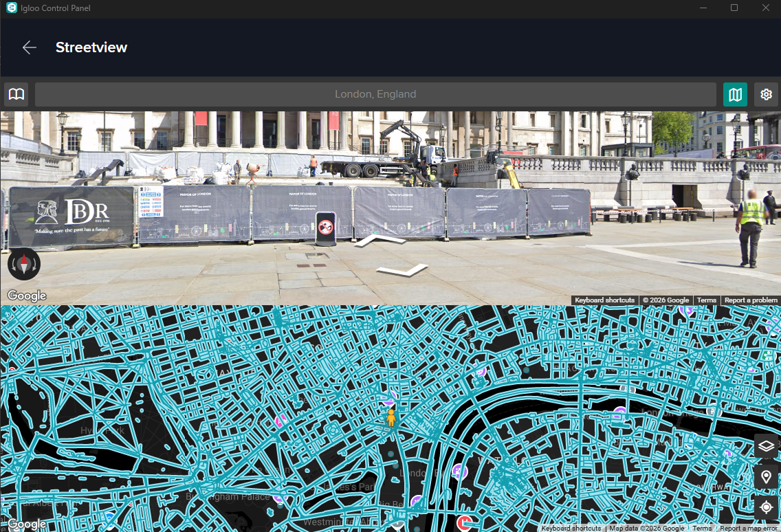Click the compass control in street view
Viewport: 781px width, 532px height.
click(x=24, y=264)
